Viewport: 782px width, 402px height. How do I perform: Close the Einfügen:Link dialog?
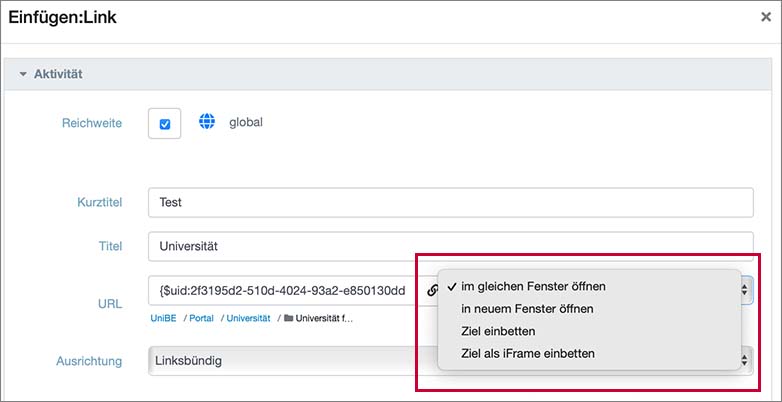[766, 17]
